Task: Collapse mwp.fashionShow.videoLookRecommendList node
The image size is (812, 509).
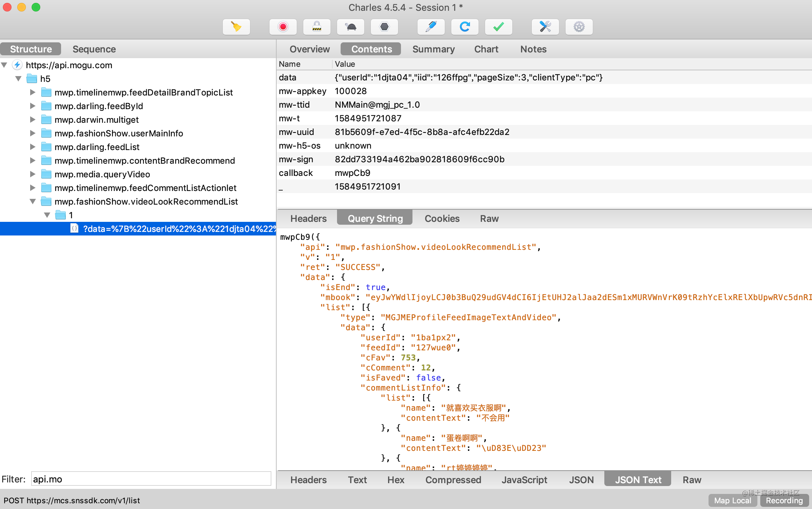Action: pyautogui.click(x=33, y=201)
